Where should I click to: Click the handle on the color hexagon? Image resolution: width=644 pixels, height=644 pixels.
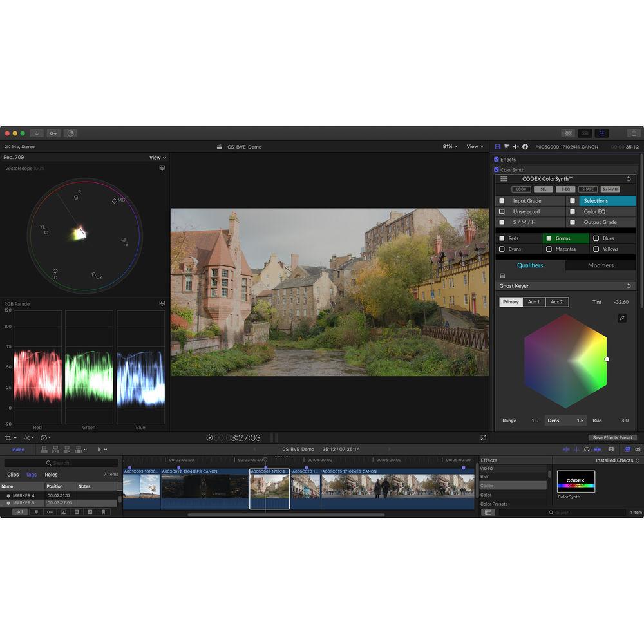tap(607, 359)
